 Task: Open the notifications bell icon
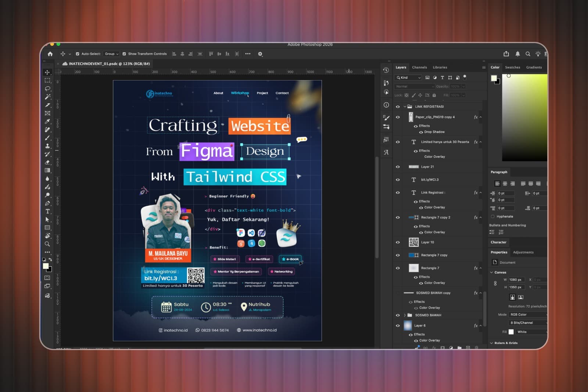tap(517, 54)
